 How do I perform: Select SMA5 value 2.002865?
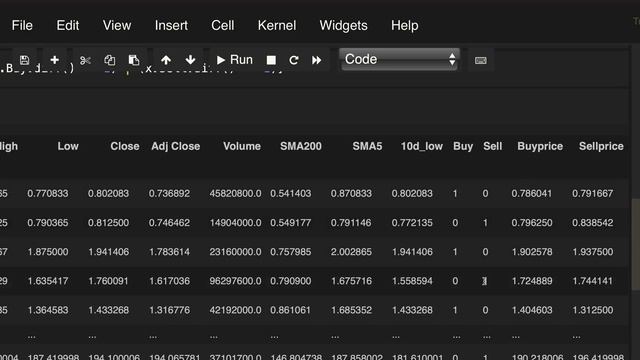click(351, 252)
